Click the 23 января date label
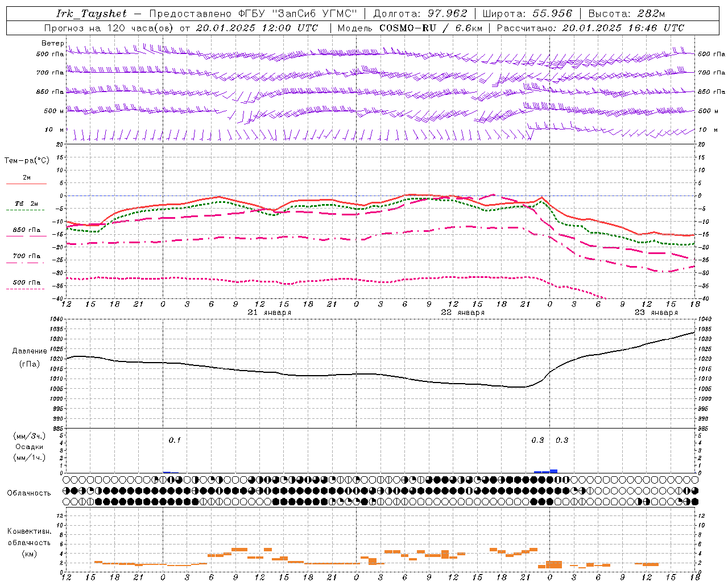Viewport: 728px width, 582px height. (656, 313)
